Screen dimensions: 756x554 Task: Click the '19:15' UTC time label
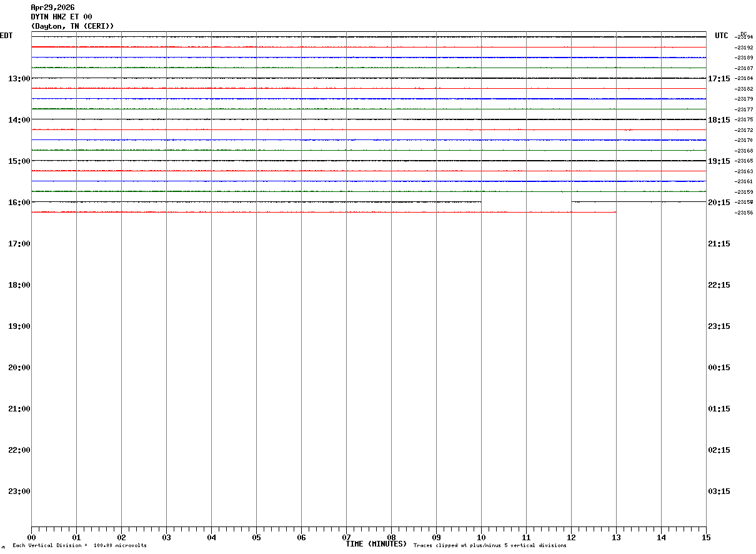[719, 161]
